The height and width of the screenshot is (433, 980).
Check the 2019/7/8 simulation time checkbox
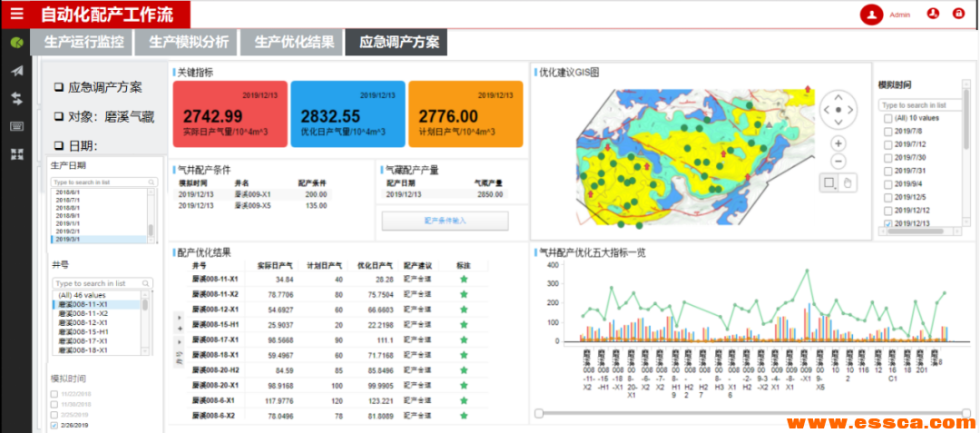[x=888, y=131]
